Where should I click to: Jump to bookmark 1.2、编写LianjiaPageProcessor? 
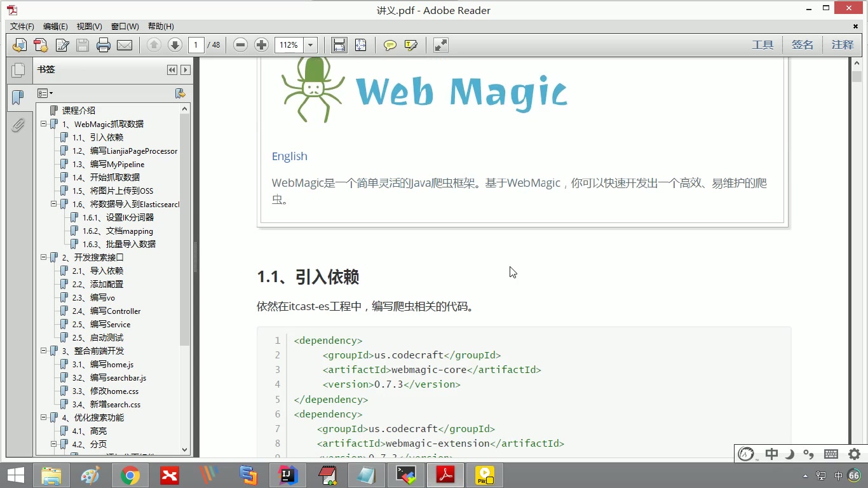(x=125, y=151)
